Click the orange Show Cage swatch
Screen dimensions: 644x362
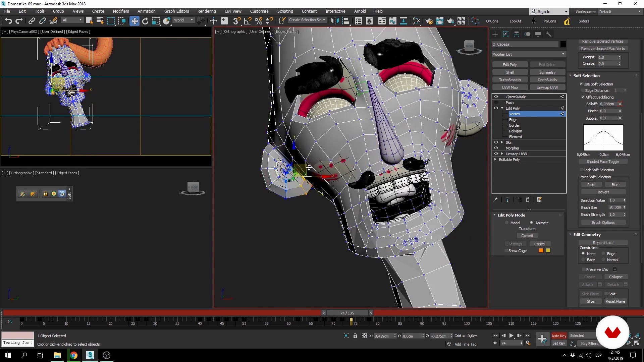pyautogui.click(x=541, y=251)
